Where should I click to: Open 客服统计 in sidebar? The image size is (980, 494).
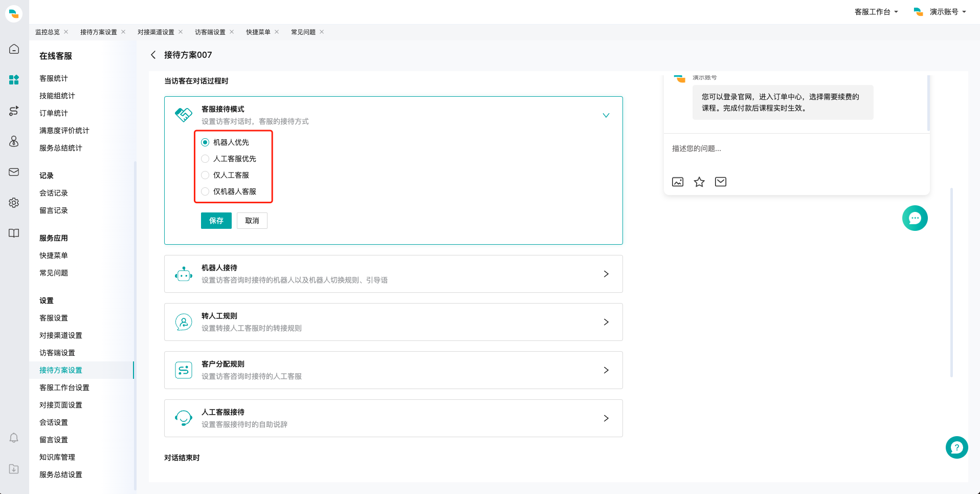pyautogui.click(x=54, y=78)
